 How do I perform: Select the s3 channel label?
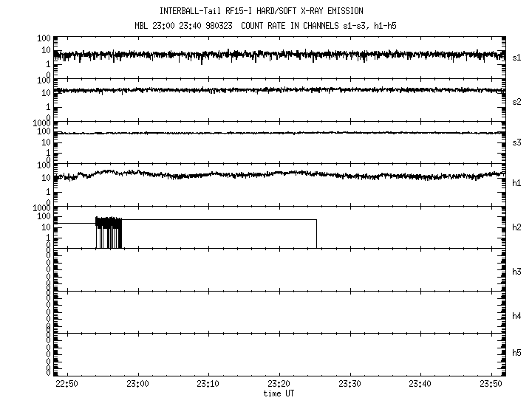(x=516, y=142)
